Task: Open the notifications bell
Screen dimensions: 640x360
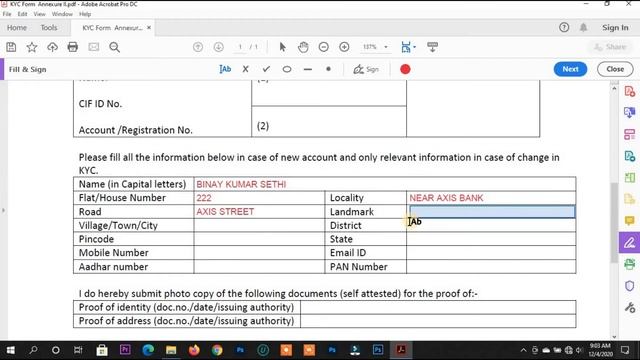Action: point(584,27)
